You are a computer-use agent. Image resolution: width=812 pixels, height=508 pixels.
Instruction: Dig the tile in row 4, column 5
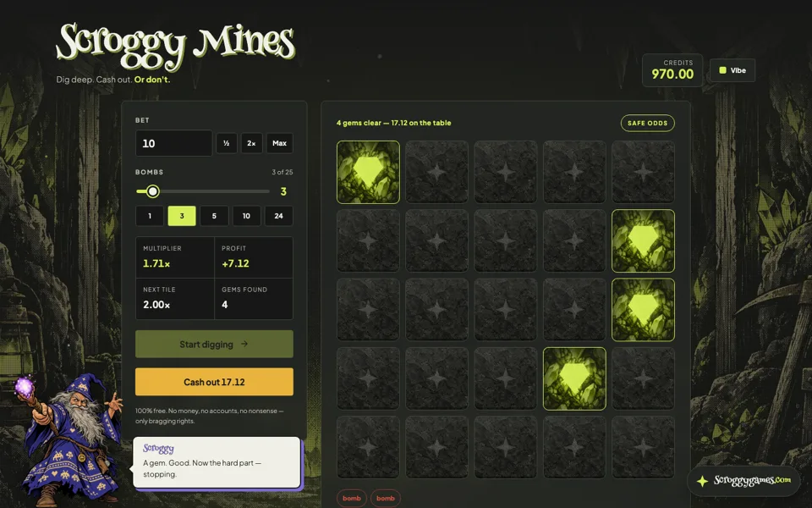pos(643,378)
